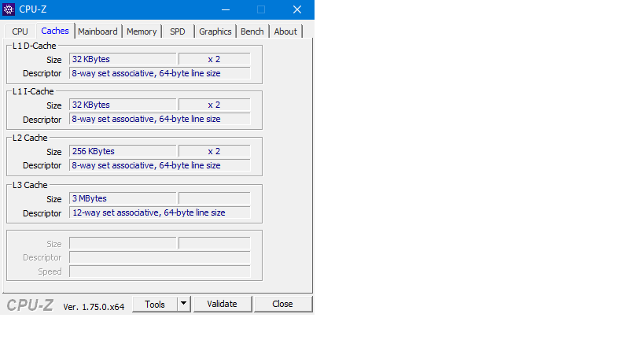This screenshot has height=362, width=644.
Task: Click the version text Ver. 1.75.0.x64
Action: point(94,307)
